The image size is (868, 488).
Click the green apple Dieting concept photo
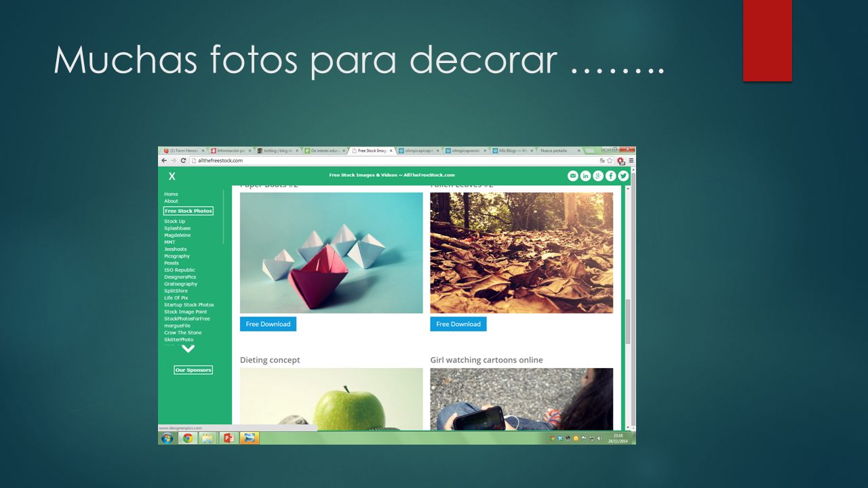[x=332, y=399]
